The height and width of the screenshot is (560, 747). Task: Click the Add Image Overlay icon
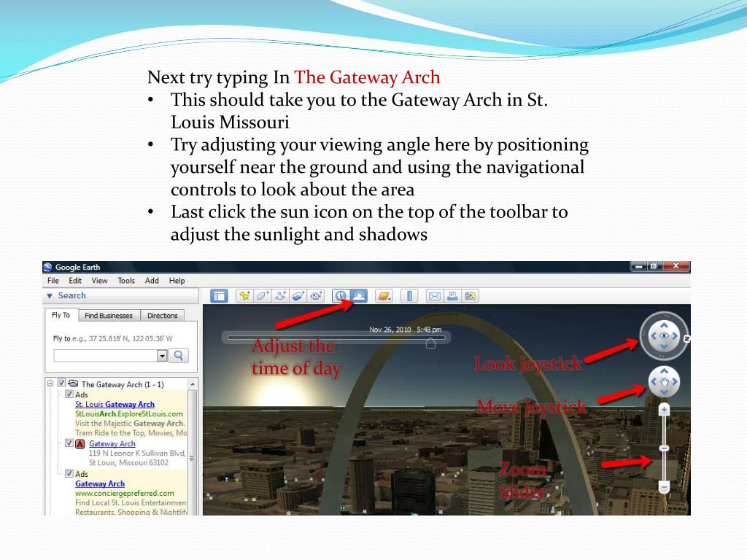[x=298, y=296]
